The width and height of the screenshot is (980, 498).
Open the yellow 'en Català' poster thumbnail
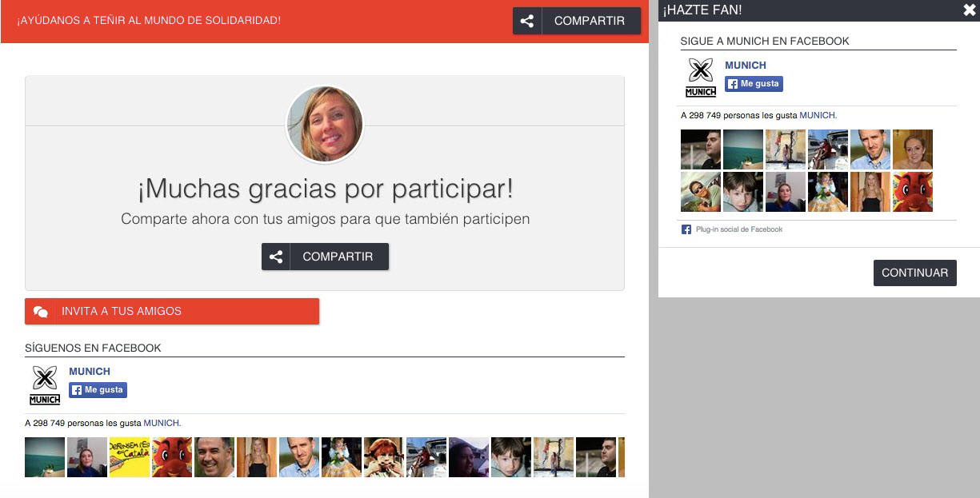tap(130, 457)
